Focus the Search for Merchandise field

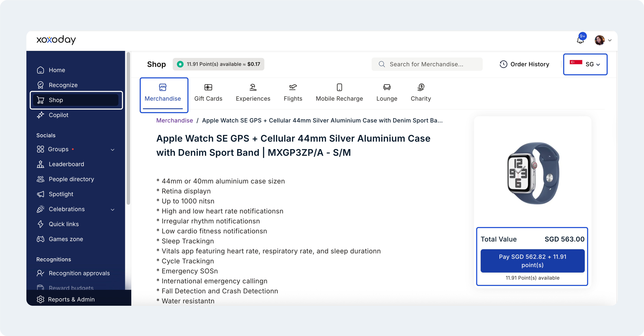[x=427, y=64]
